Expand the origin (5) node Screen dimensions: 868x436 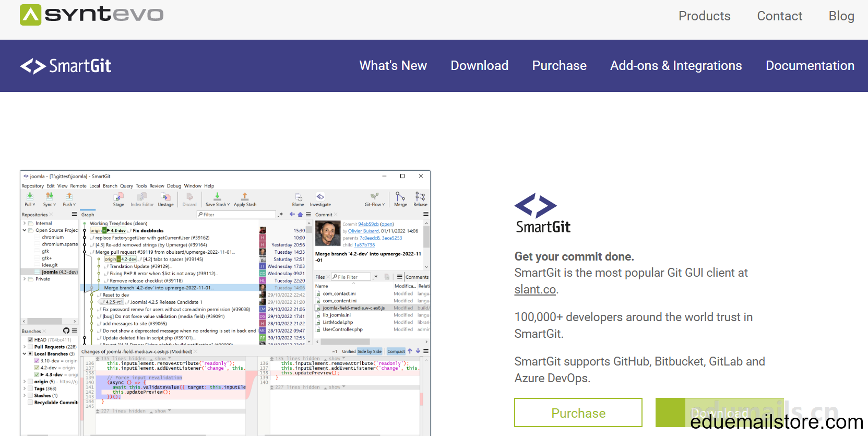point(24,382)
